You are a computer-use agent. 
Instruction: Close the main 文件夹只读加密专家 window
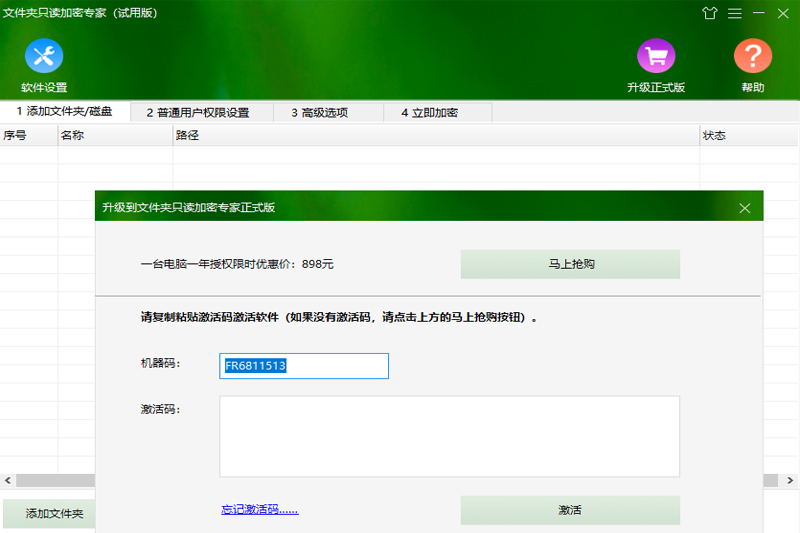[783, 13]
